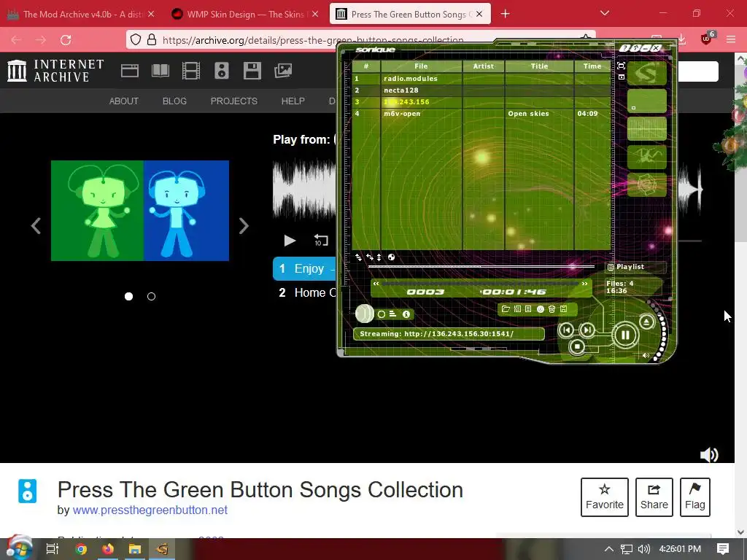Open the Archive audio speaker icon

pyautogui.click(x=222, y=71)
